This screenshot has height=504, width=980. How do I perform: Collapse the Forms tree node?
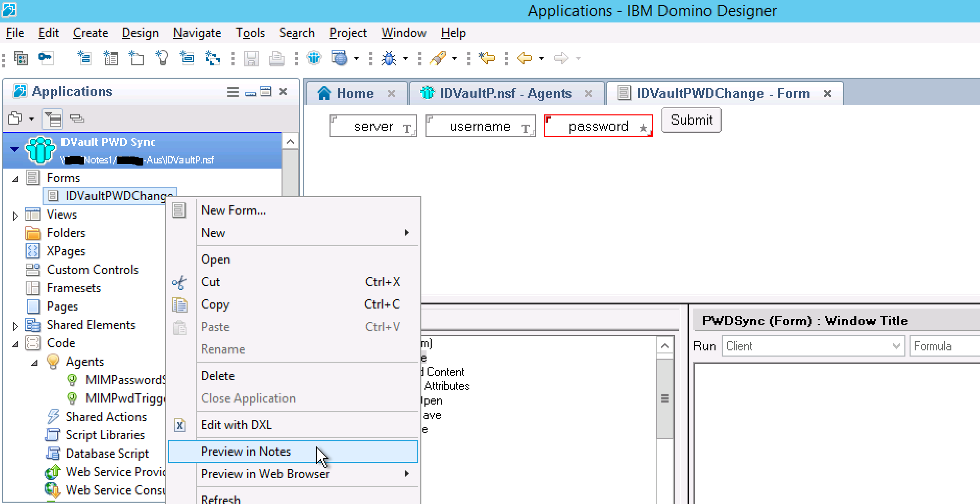[15, 178]
